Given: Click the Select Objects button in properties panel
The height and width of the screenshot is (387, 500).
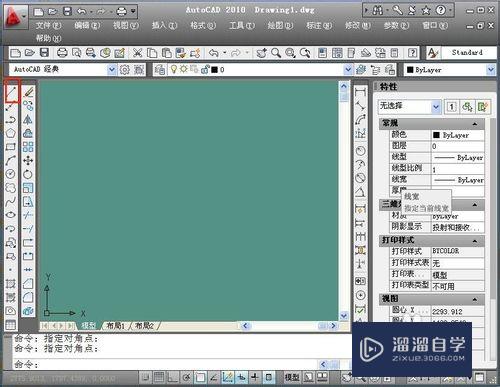Looking at the screenshot, I should pyautogui.click(x=467, y=107).
